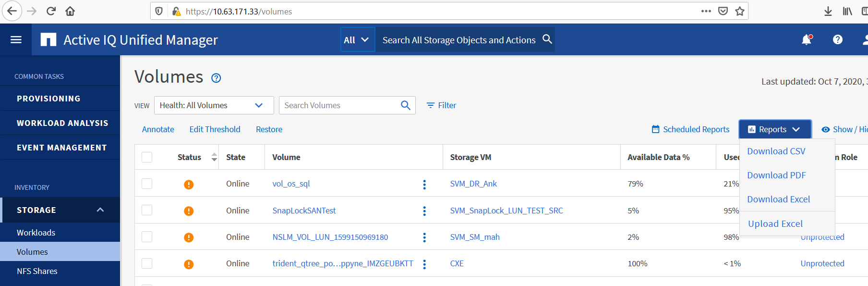Tick the checkbox for SnapLockSANTest row
Screen dimensions: 868x286
[147, 211]
